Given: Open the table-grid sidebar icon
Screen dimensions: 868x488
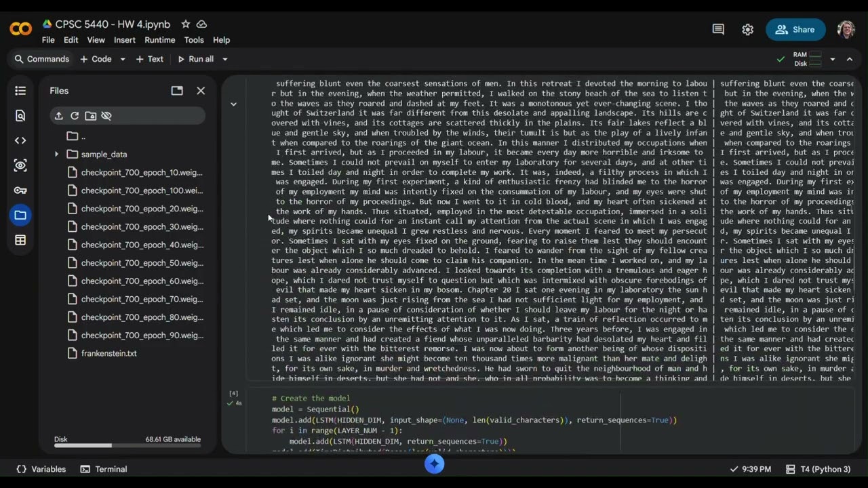Looking at the screenshot, I should 20,240.
